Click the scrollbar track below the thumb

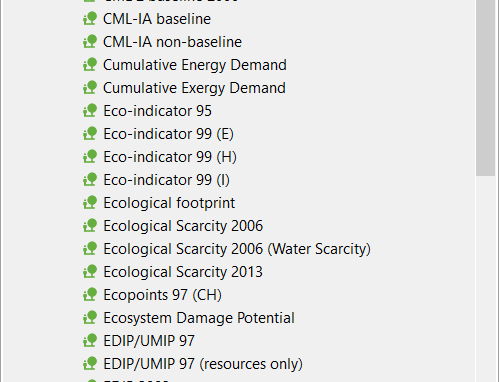(485, 279)
